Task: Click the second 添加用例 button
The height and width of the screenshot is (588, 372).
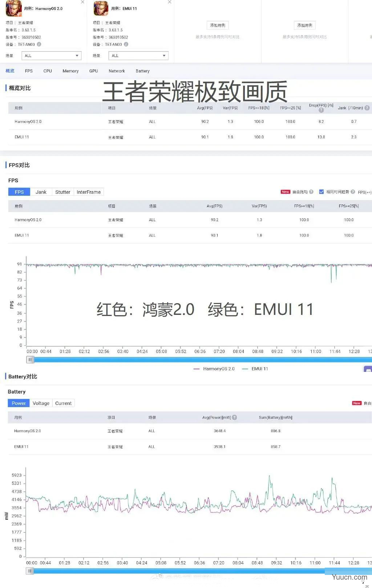Action: 305,25
